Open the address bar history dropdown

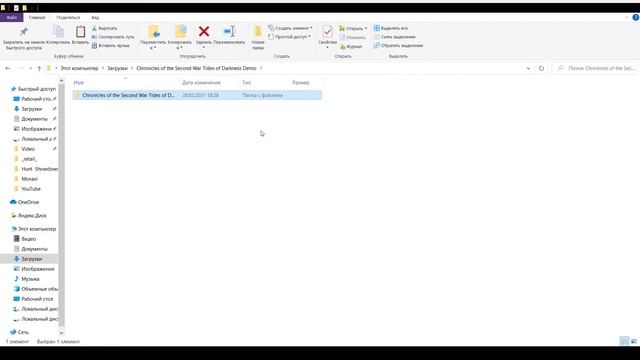click(x=528, y=68)
